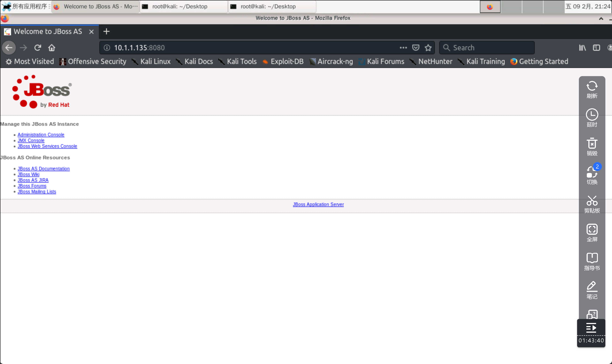Open the Administration Console link
This screenshot has height=364, width=612.
pyautogui.click(x=41, y=135)
